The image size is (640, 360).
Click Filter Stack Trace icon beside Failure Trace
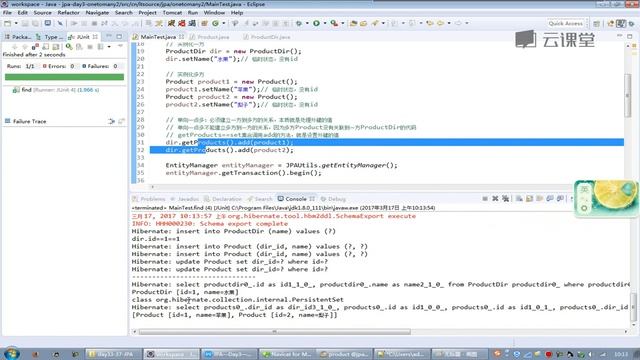coord(111,121)
